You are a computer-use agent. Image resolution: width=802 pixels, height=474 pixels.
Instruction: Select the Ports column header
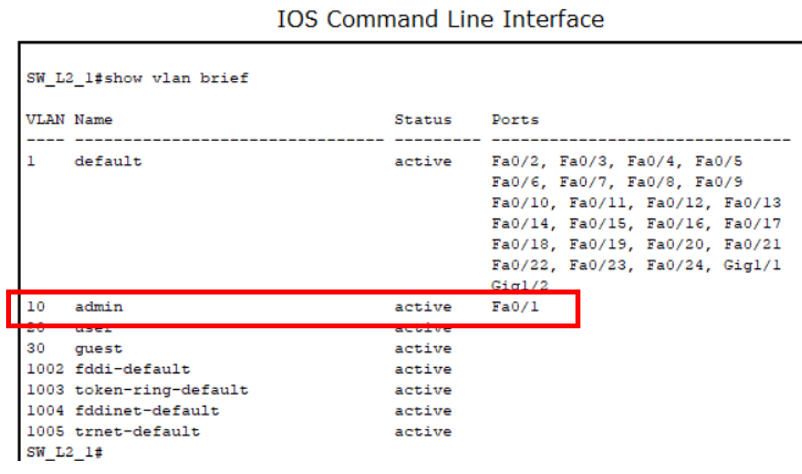point(515,120)
